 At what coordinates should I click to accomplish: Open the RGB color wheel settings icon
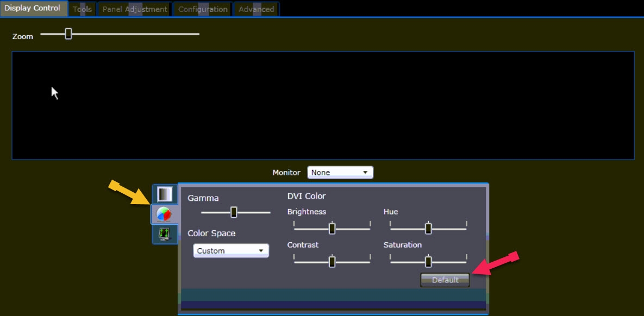pyautogui.click(x=164, y=214)
